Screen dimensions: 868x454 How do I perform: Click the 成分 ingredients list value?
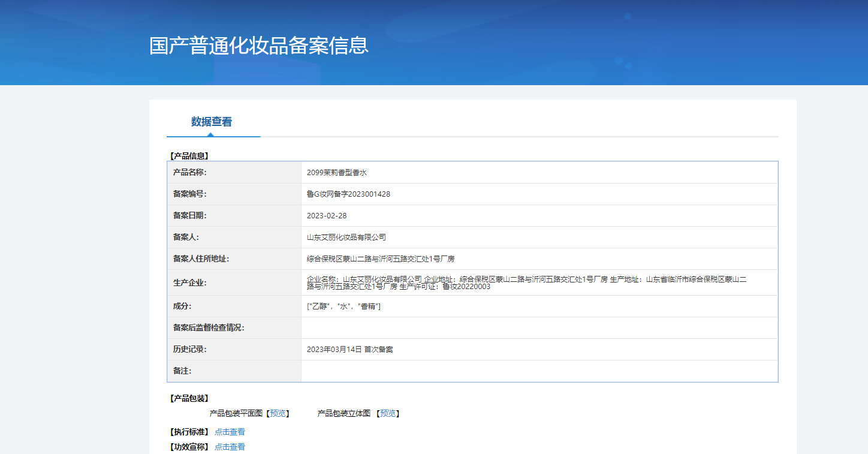[x=343, y=306]
